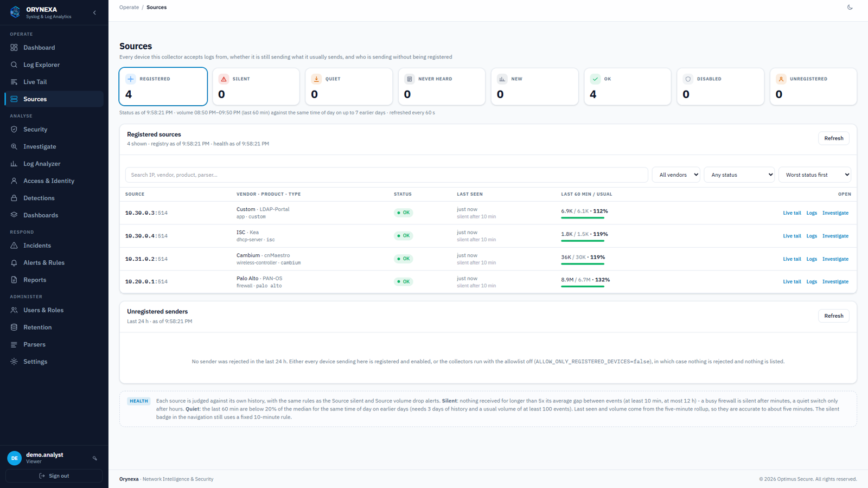Click the download icon on Quiet card

click(316, 79)
